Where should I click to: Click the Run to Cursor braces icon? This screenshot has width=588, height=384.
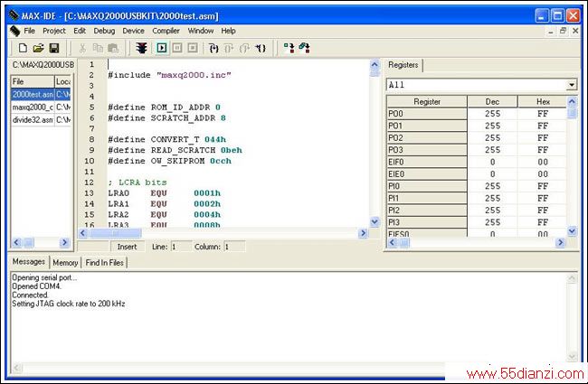pyautogui.click(x=261, y=48)
